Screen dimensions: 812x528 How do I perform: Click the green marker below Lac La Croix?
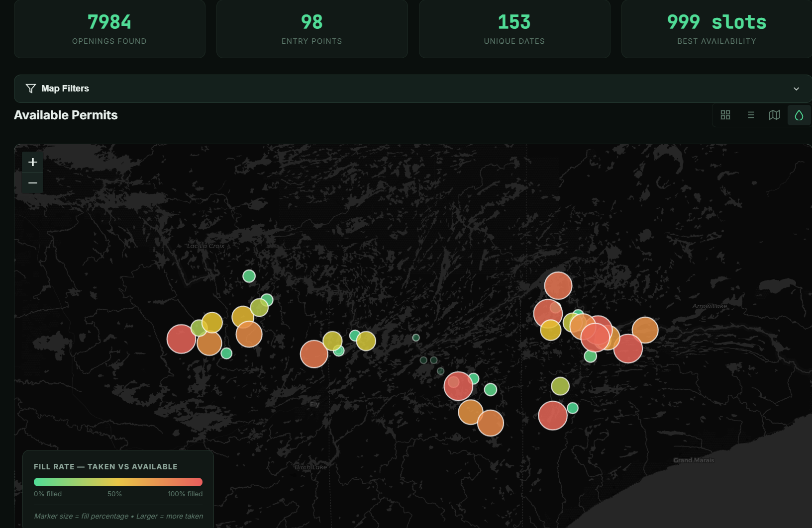tap(249, 276)
